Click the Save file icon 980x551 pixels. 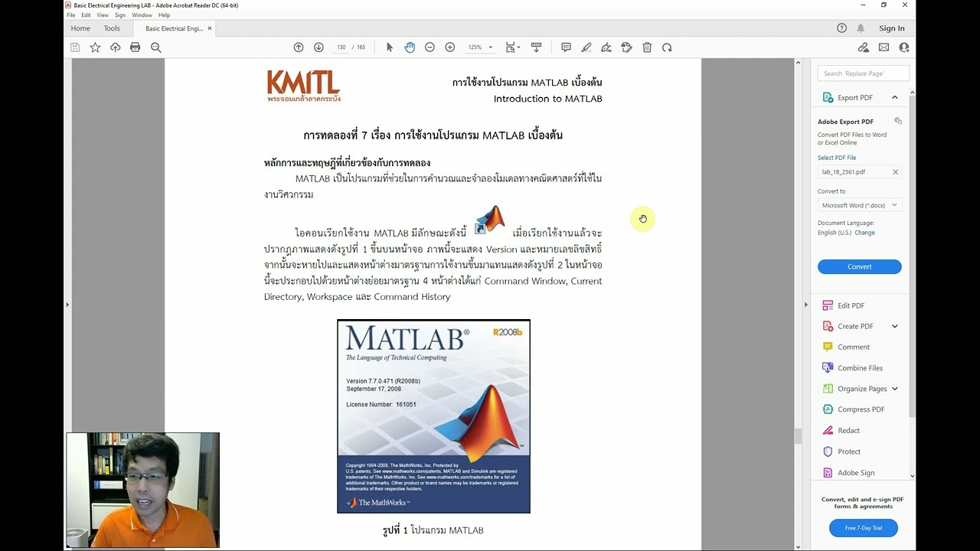point(75,47)
